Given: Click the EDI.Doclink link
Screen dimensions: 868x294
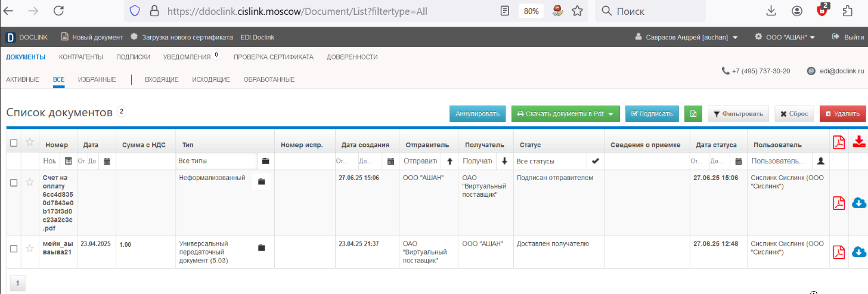Looking at the screenshot, I should coord(257,37).
